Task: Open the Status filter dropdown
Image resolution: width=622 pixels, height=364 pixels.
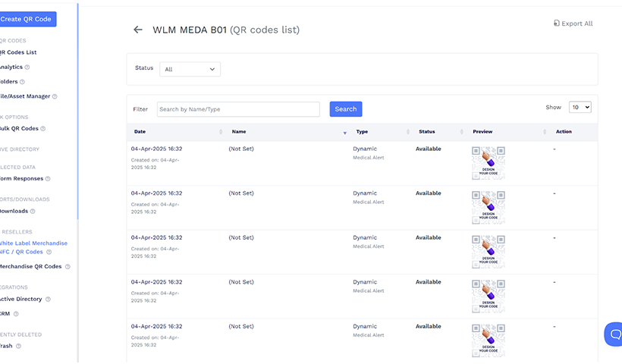Action: [x=190, y=69]
